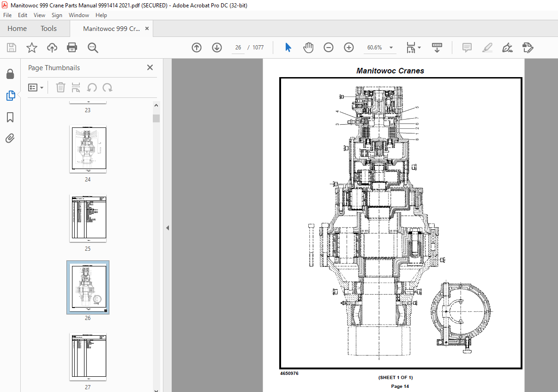Screen dimensions: 558x392
Task: Open the Help menu
Action: [x=101, y=15]
